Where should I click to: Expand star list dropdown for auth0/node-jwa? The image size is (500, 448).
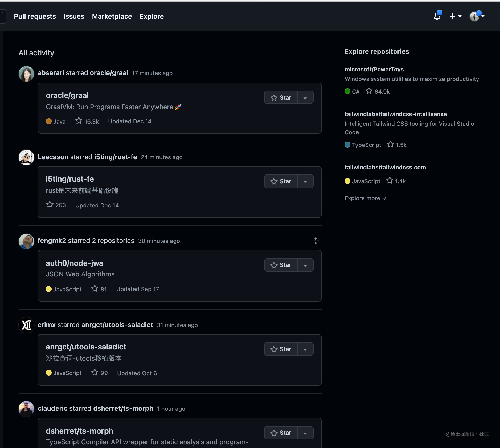pyautogui.click(x=305, y=265)
